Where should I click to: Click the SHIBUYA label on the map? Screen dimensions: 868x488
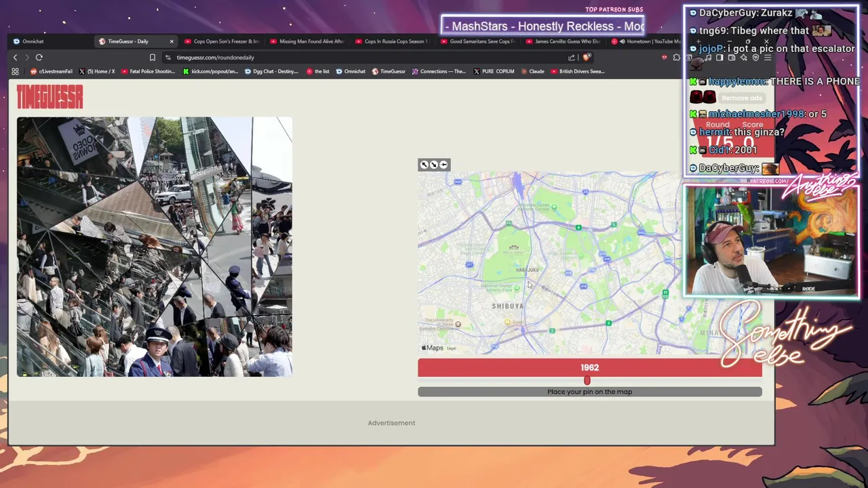pyautogui.click(x=508, y=306)
